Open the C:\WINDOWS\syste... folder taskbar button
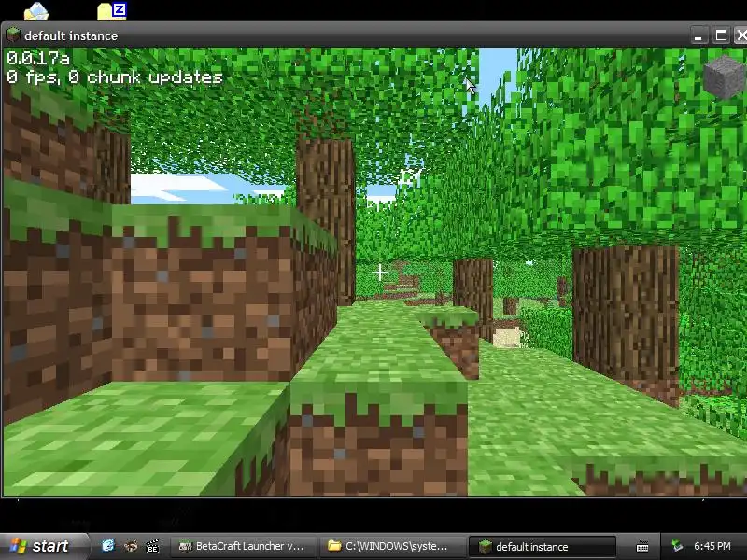Screen dimensions: 747x560 tap(390, 546)
